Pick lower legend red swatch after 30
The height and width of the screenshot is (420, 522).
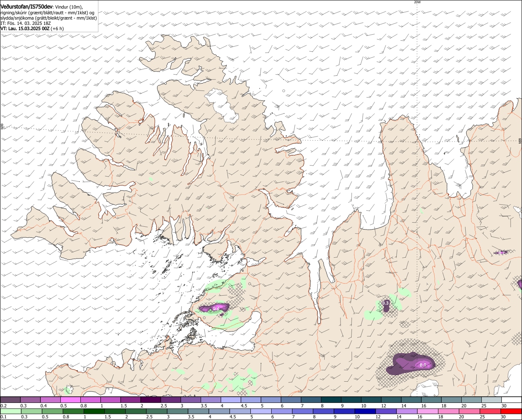(x=511, y=411)
